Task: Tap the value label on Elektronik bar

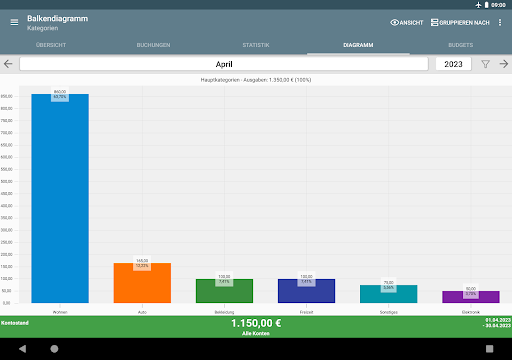Action: pyautogui.click(x=471, y=291)
